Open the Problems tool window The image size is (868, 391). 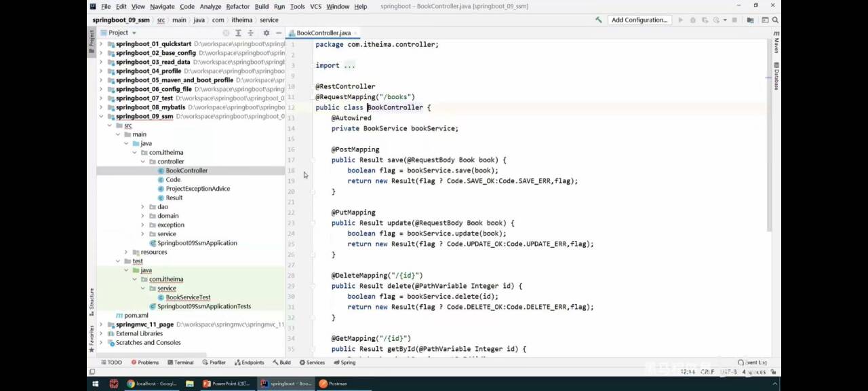[144, 362]
